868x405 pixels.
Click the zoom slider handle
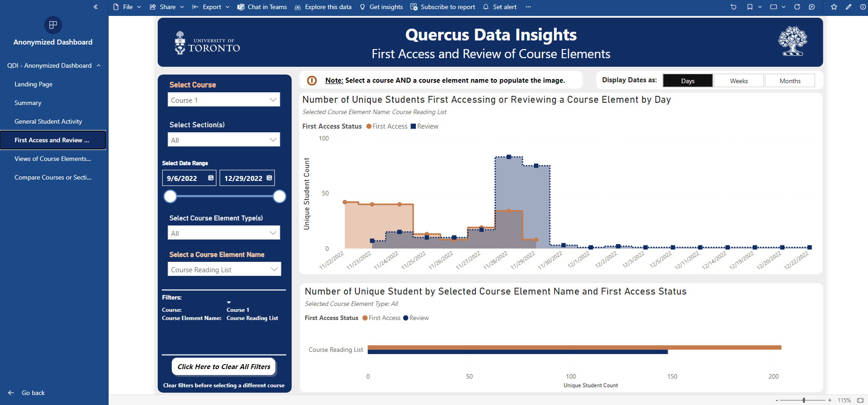point(804,400)
